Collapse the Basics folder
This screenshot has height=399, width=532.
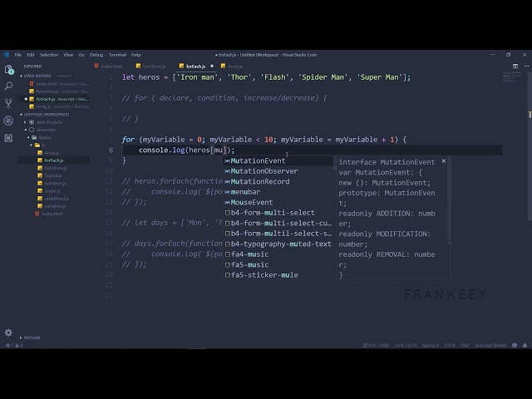click(45, 137)
